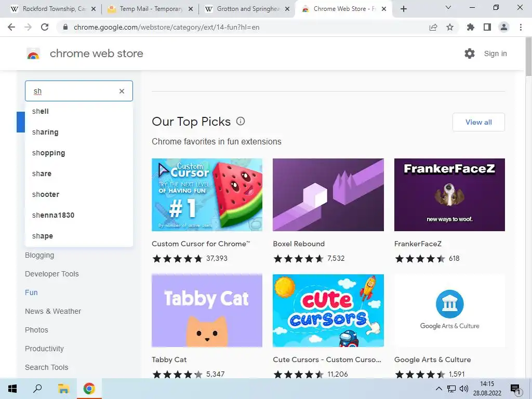Click the address bar URL
Screen dimensions: 532x399
(x=166, y=27)
